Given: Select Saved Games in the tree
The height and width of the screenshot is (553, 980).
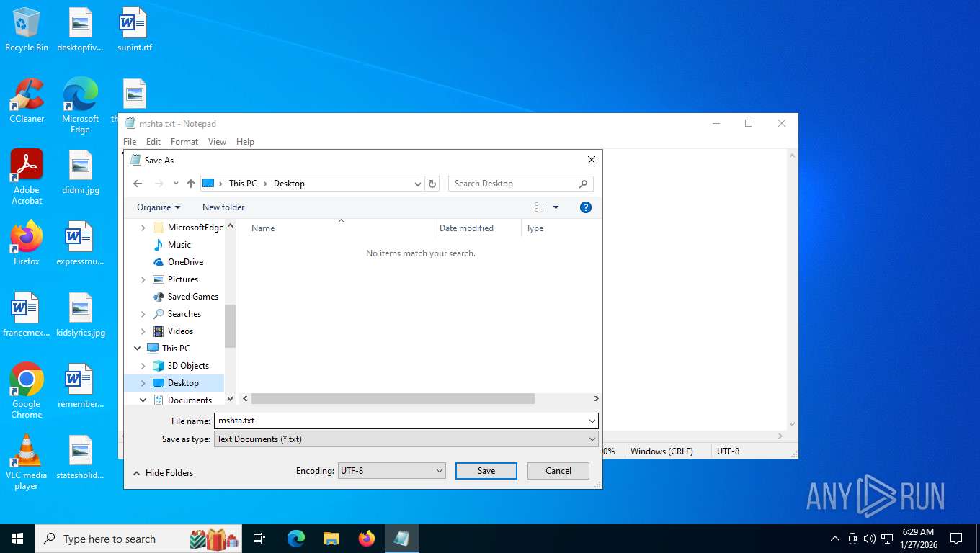Looking at the screenshot, I should click(192, 297).
